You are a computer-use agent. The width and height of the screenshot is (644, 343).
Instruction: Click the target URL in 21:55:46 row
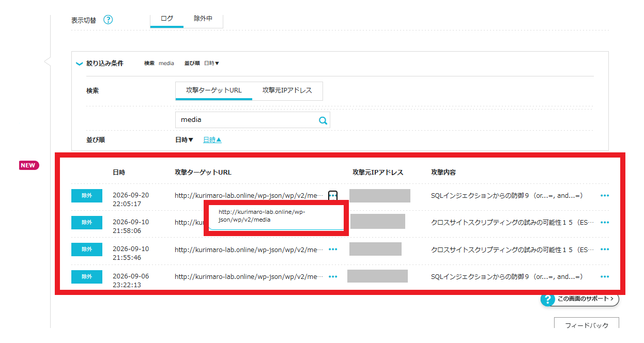(249, 250)
